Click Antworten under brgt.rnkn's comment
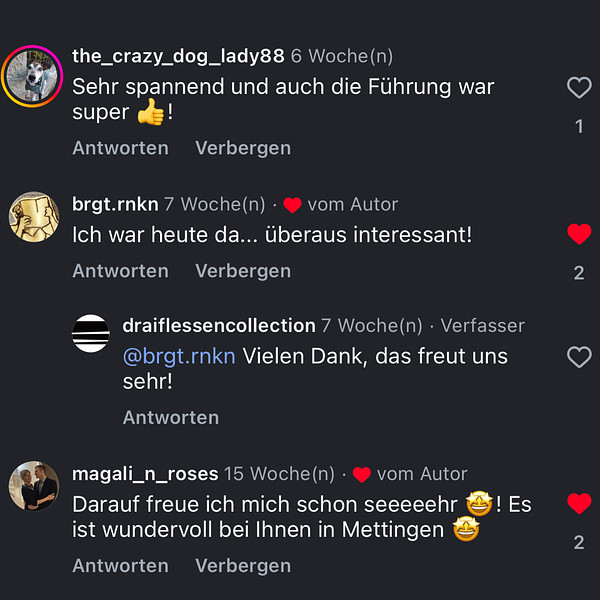The height and width of the screenshot is (600, 600). click(120, 271)
